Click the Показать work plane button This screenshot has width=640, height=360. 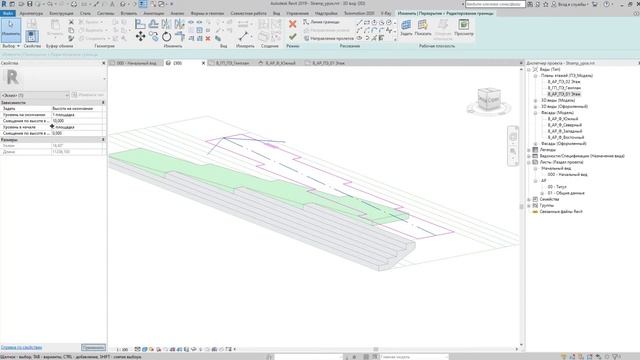[423, 28]
